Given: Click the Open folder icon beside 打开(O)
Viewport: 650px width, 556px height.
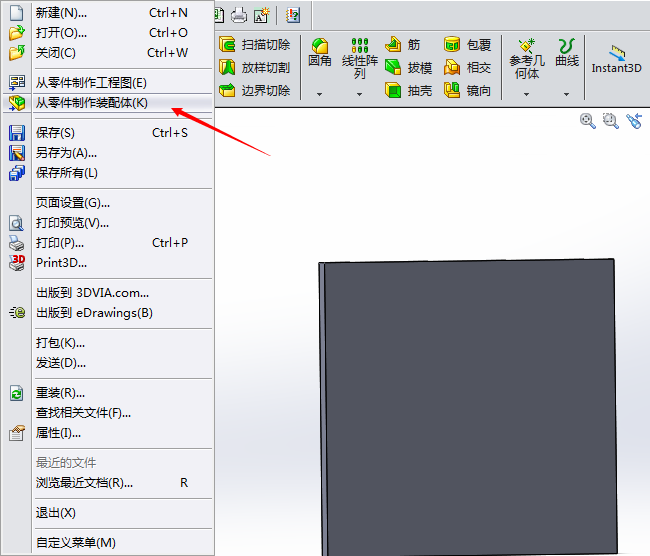Looking at the screenshot, I should pyautogui.click(x=17, y=32).
